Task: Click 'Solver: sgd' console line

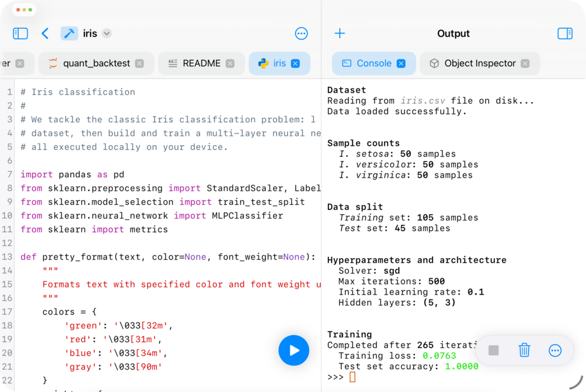Action: [x=369, y=270]
